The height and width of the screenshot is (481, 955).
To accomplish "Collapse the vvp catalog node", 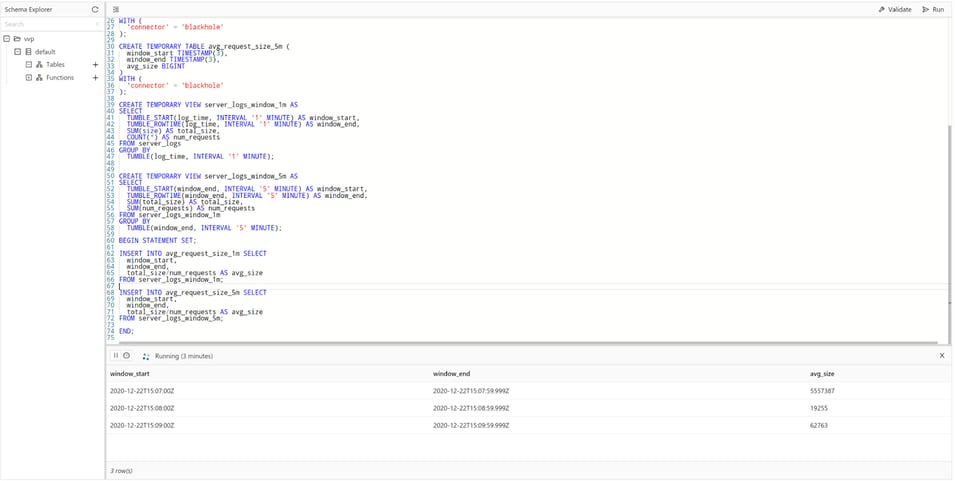I will pos(7,39).
